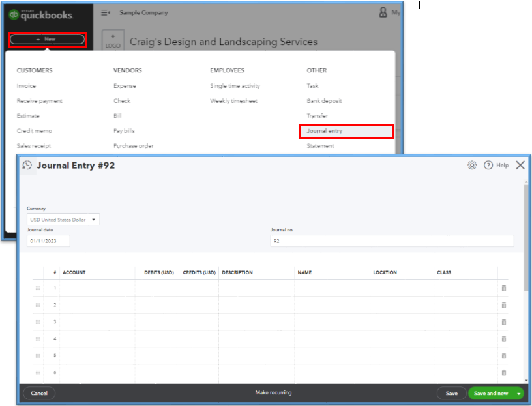This screenshot has height=406, width=532.
Task: Click Make recurring link
Action: point(273,392)
